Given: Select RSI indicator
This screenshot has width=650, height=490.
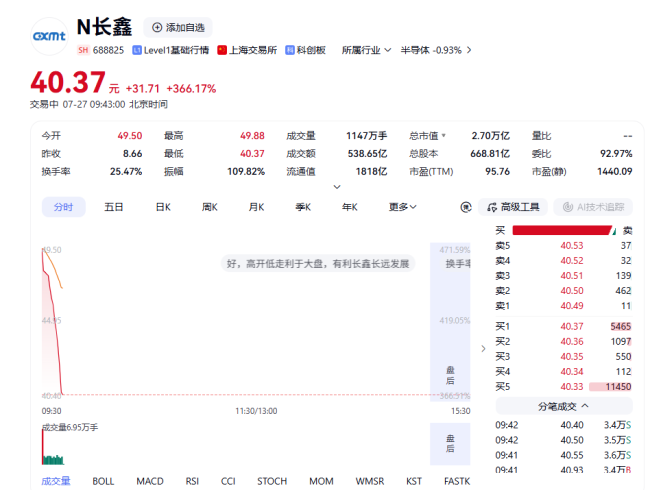Looking at the screenshot, I should [192, 481].
